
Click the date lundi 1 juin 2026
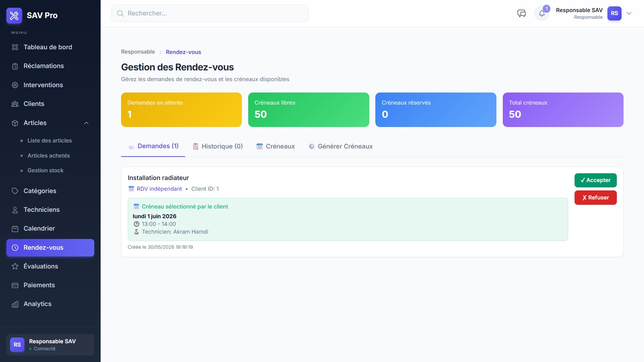tap(154, 217)
